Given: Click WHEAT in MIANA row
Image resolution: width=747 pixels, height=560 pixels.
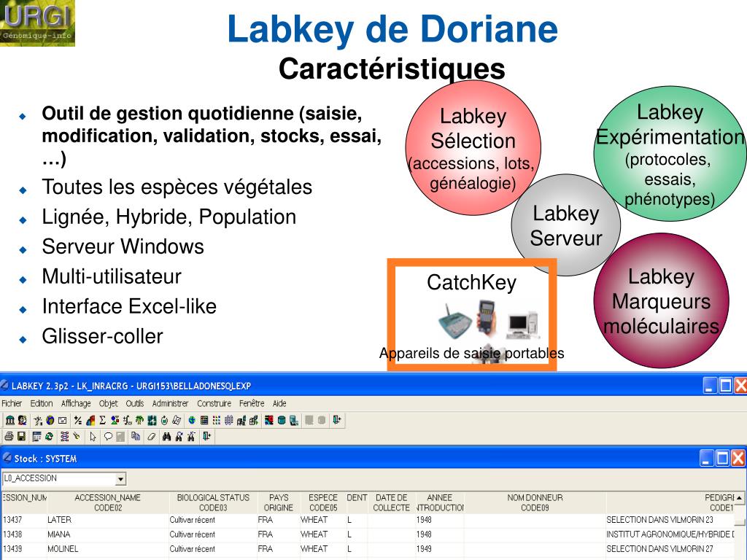Looking at the screenshot, I should click(314, 534).
